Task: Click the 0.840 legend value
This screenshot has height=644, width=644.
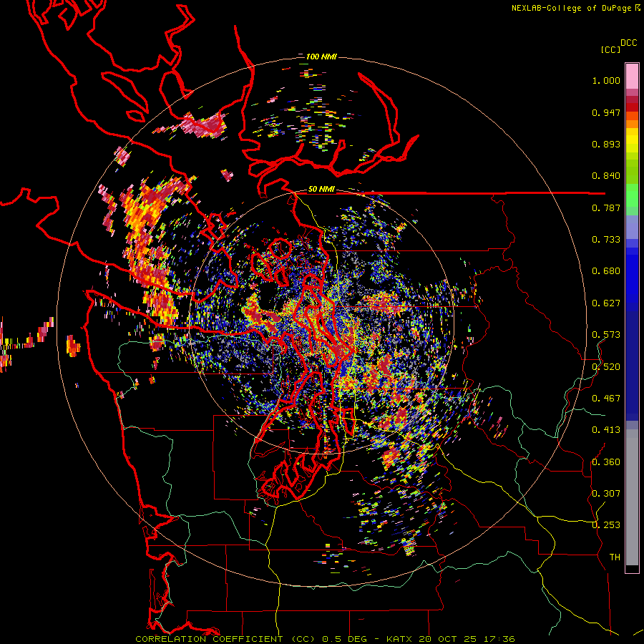Action: coord(606,176)
